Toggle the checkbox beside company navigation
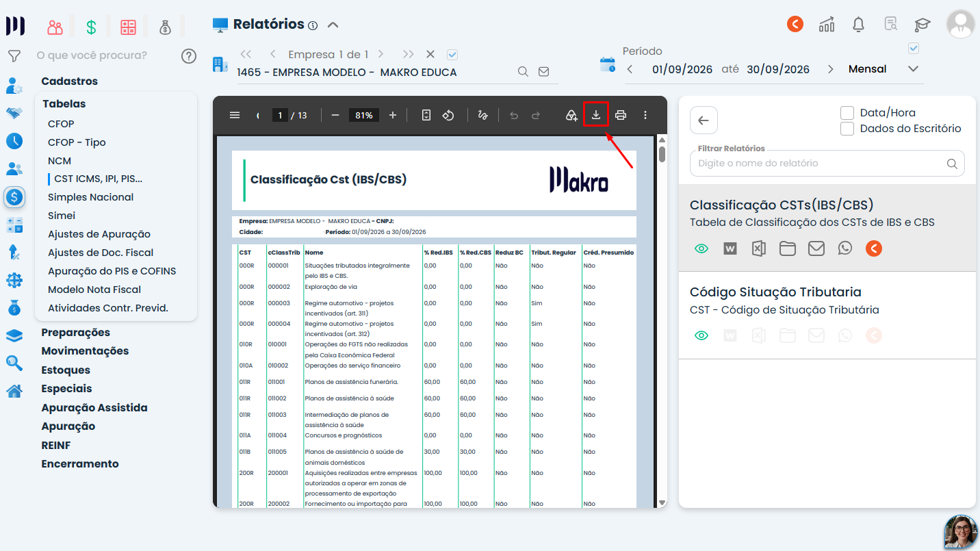Viewport: 980px width, 551px height. (452, 54)
